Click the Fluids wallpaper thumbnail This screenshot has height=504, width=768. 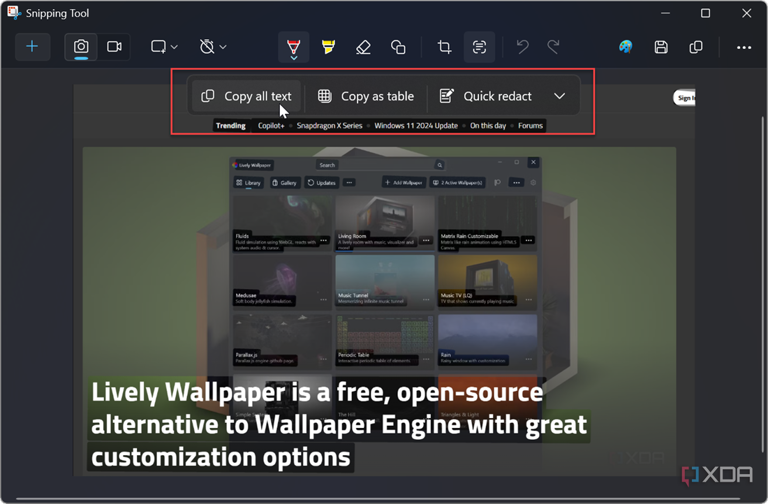pyautogui.click(x=282, y=223)
